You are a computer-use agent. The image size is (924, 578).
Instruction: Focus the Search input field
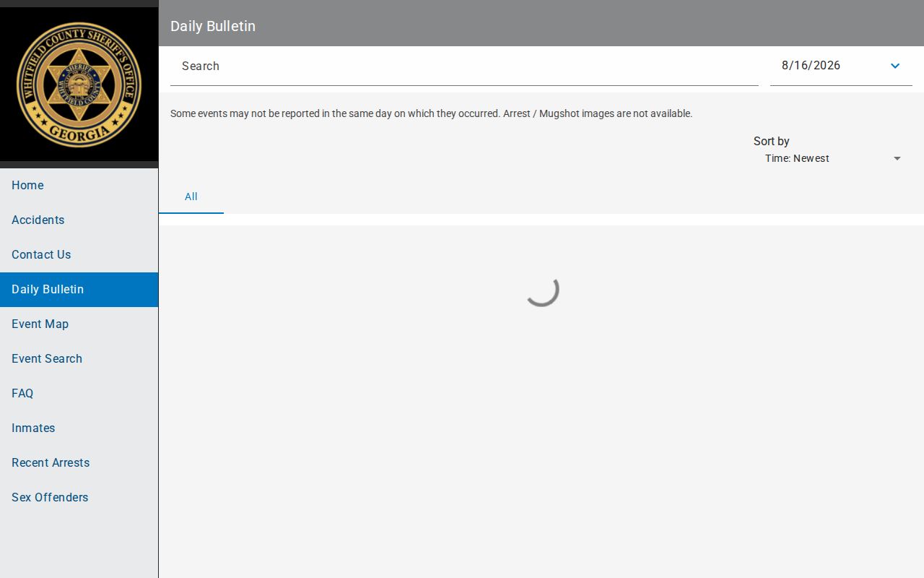464,66
